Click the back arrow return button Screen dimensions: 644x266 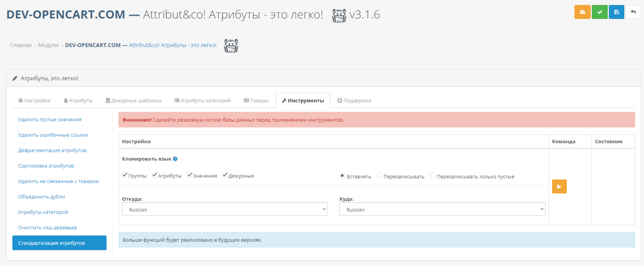tap(633, 12)
